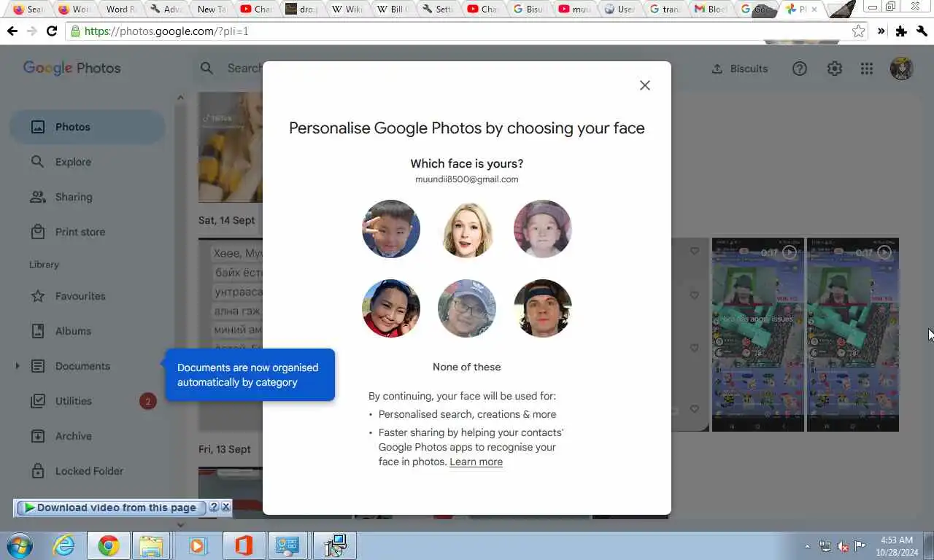Open Photos in the sidebar
934x560 pixels.
click(88, 127)
